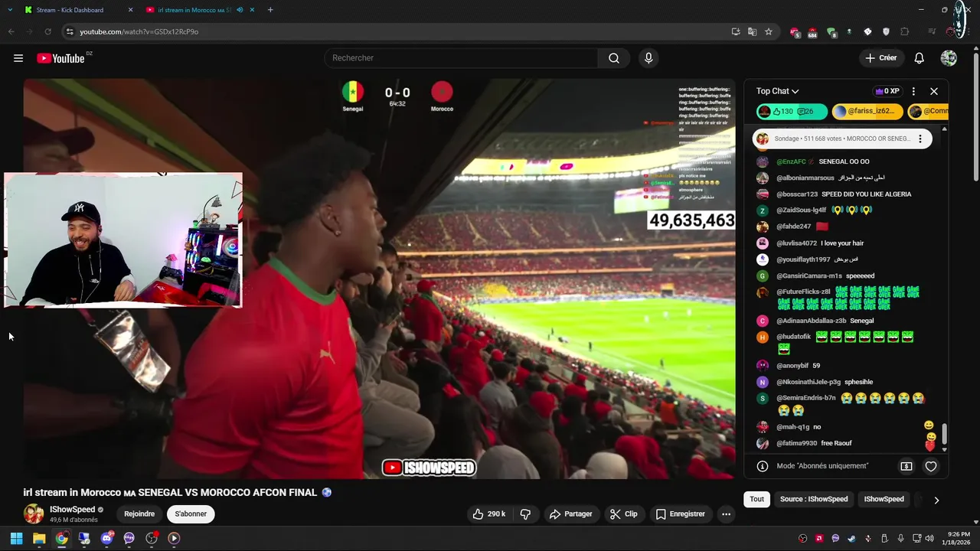Viewport: 980px width, 551px height.
Task: Open the Super Chat purchase icon
Action: [x=906, y=466]
